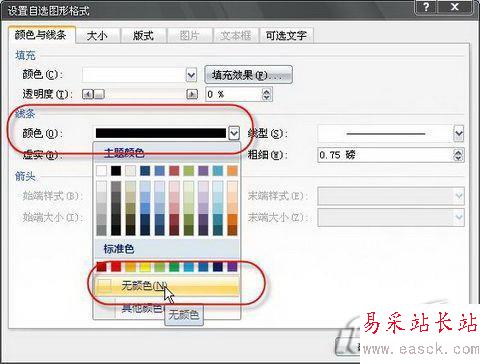
Task: Choose the blue standard color swatch
Action: pos(203,266)
